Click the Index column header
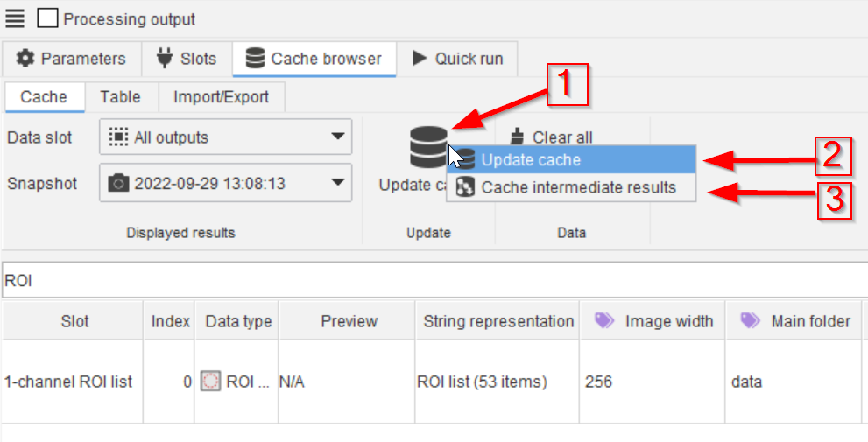 point(169,321)
